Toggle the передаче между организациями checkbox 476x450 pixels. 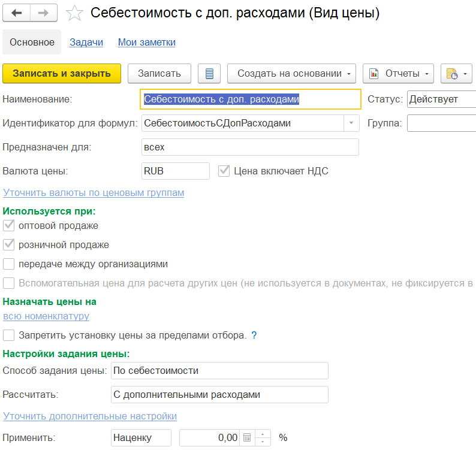(9, 264)
